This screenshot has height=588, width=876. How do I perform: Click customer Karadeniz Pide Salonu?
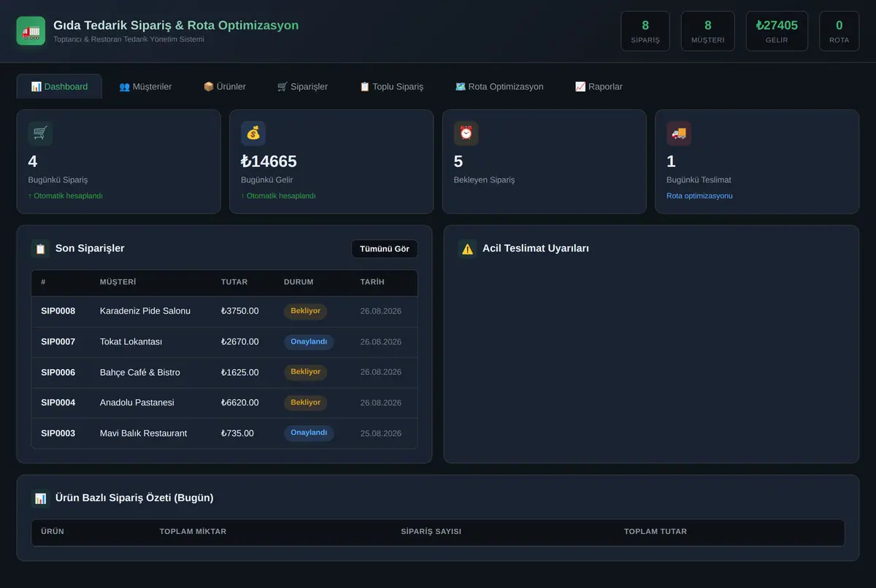point(145,311)
